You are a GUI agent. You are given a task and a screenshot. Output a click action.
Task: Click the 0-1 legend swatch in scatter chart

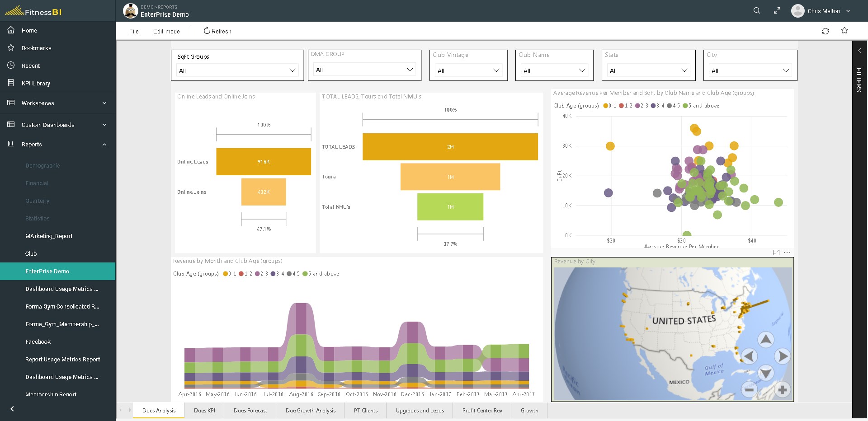tap(606, 106)
